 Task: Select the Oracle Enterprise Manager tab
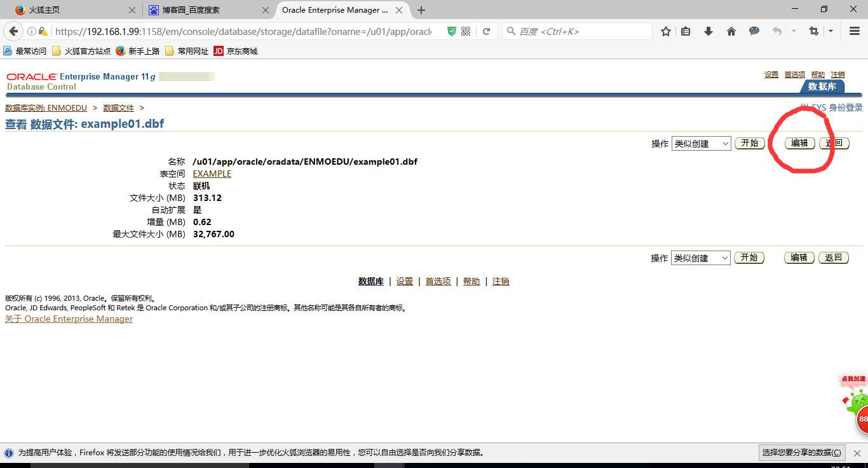pyautogui.click(x=343, y=10)
